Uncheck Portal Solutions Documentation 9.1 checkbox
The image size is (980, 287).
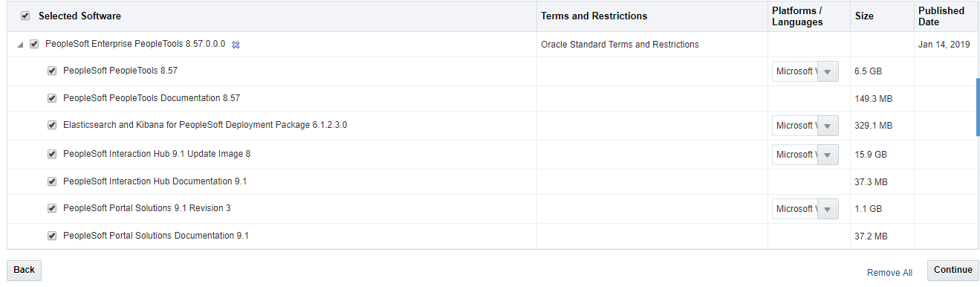(52, 236)
